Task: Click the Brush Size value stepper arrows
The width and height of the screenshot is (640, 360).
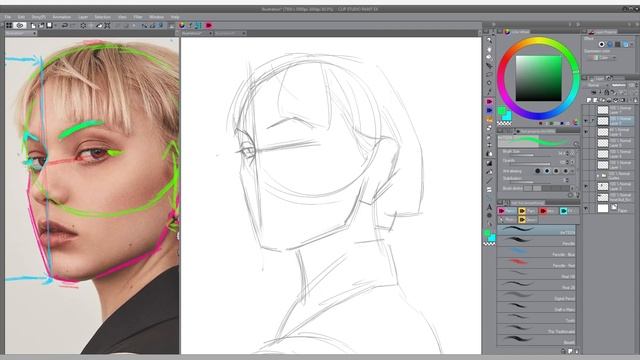Action: [x=568, y=153]
